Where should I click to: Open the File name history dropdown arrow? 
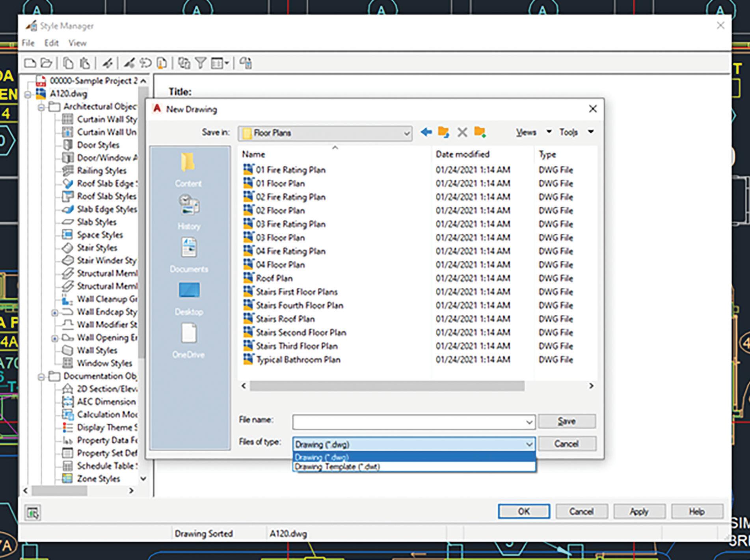tap(529, 422)
